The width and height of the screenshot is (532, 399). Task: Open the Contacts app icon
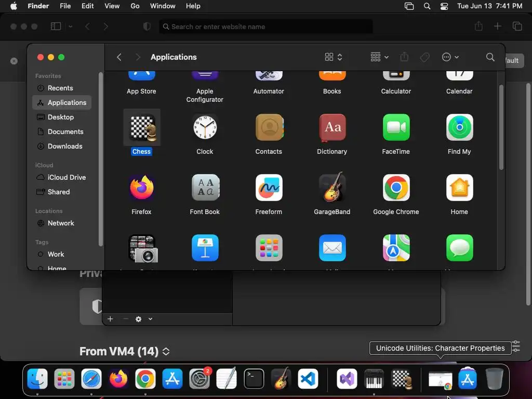269,128
